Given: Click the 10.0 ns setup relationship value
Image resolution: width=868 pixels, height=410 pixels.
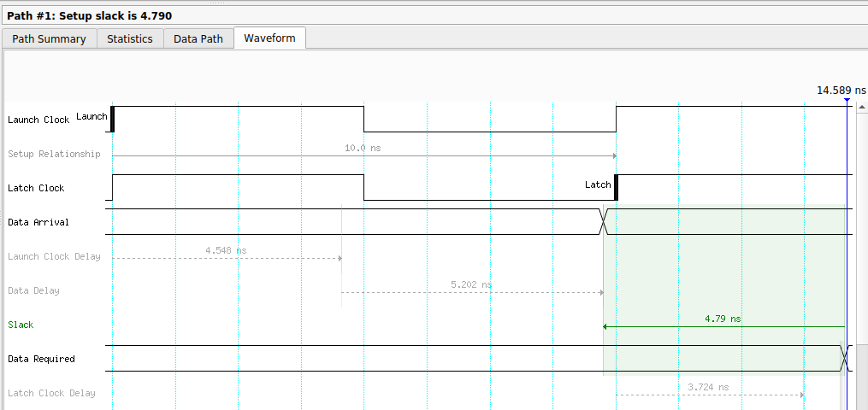Looking at the screenshot, I should (363, 148).
